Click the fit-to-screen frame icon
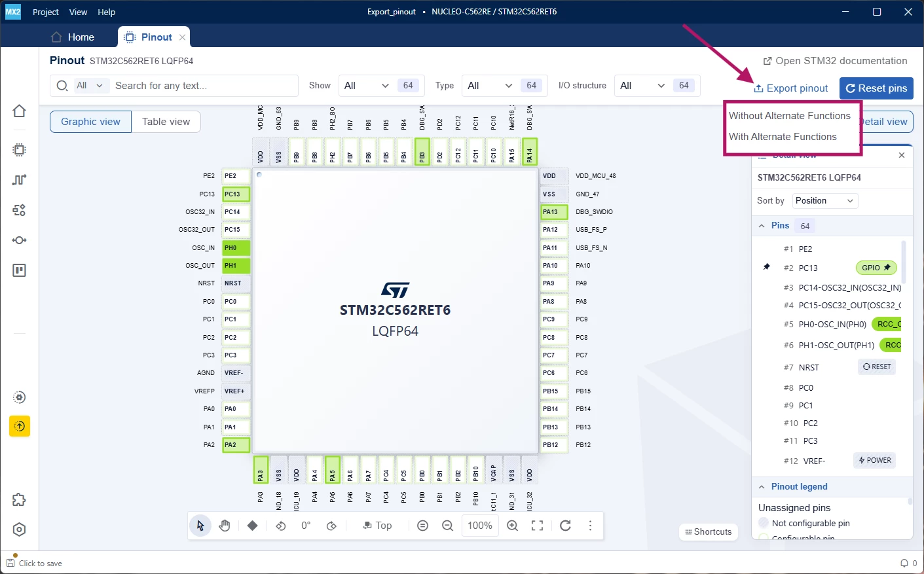The width and height of the screenshot is (924, 574). coord(537,526)
